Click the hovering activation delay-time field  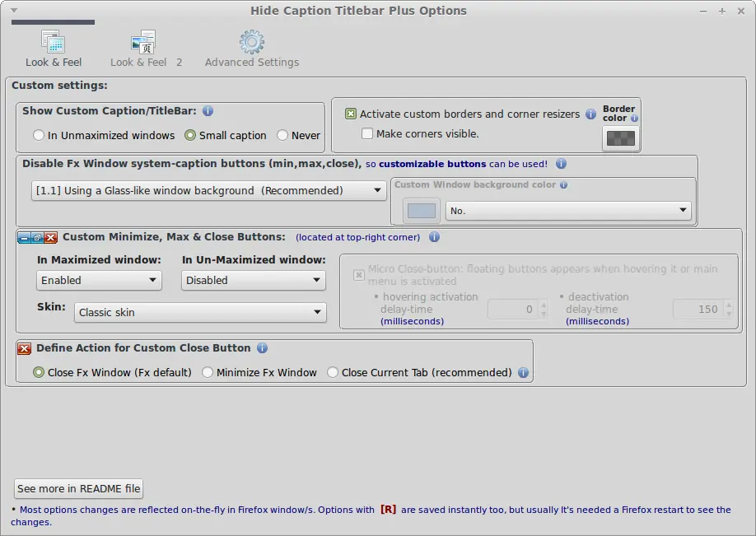[x=512, y=310]
